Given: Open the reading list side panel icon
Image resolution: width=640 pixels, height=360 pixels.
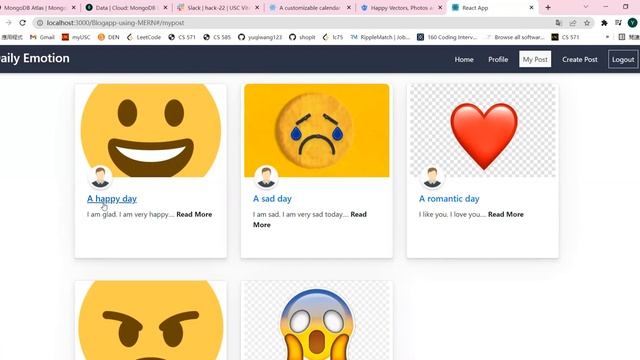Looking at the screenshot, I should [x=622, y=37].
